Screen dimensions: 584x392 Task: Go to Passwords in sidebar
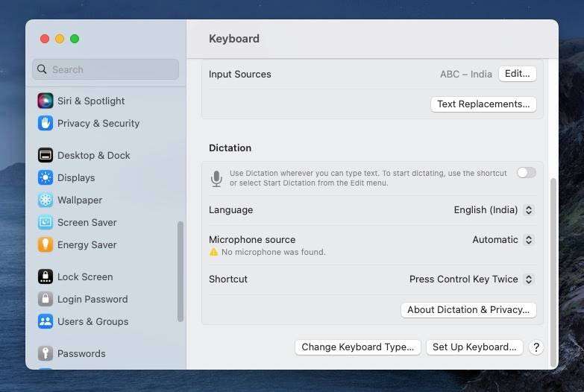(x=81, y=353)
